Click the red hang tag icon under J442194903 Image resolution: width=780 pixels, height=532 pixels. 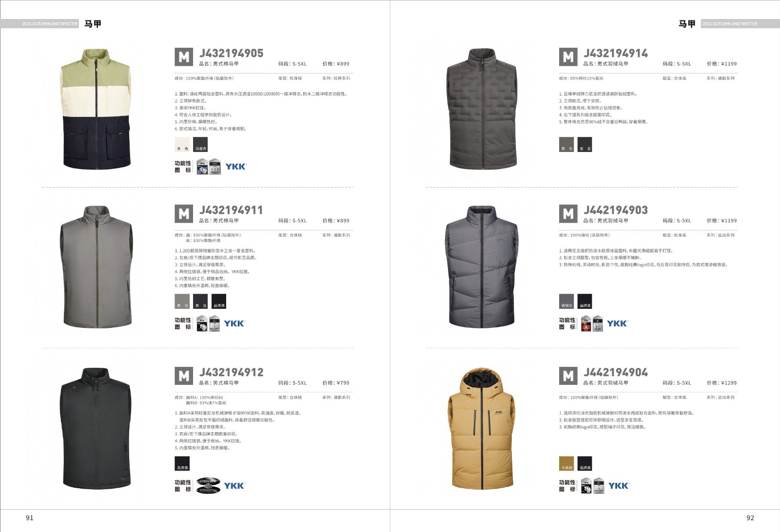(586, 323)
